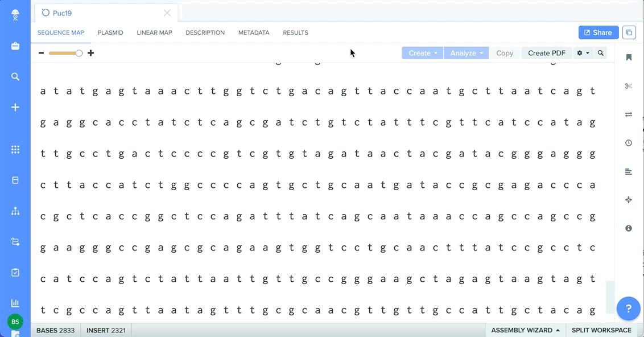This screenshot has height=337, width=644.
Task: Click the analytics bar chart sidebar icon
Action: point(15,303)
